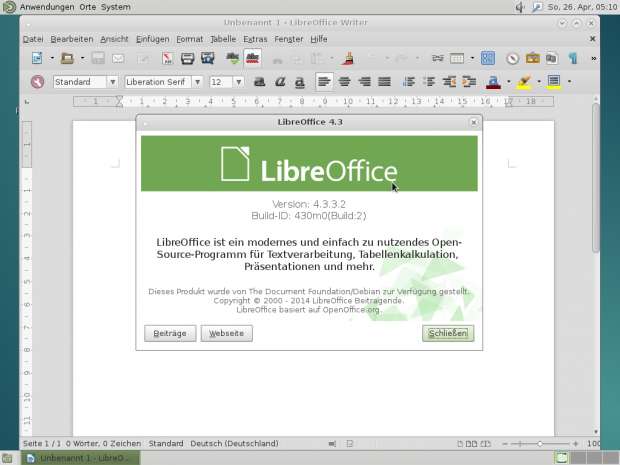Screen dimensions: 620x465
Task: Show the Draw Functions icon
Action: [x=488, y=59]
